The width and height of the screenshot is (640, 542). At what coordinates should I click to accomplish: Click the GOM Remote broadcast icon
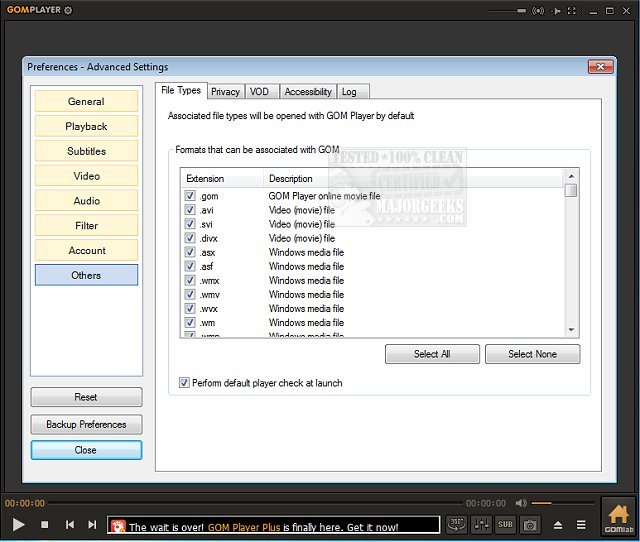click(x=538, y=11)
